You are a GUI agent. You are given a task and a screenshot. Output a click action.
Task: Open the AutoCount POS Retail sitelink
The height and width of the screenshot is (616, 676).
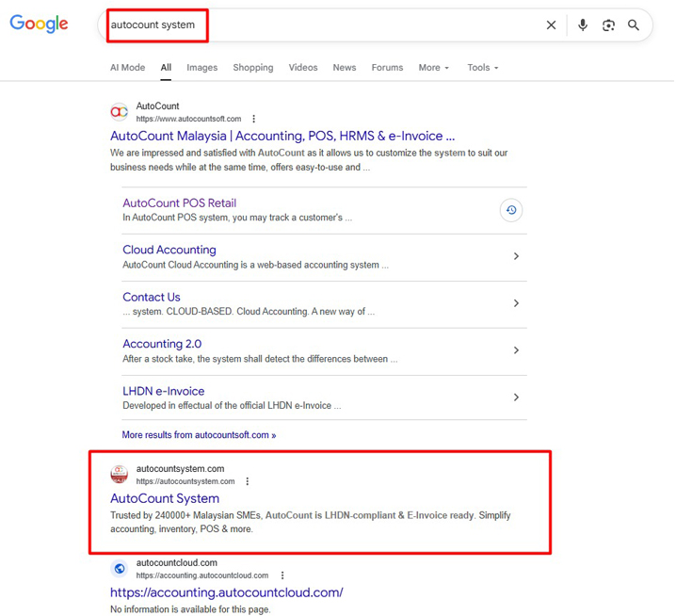[x=179, y=203]
